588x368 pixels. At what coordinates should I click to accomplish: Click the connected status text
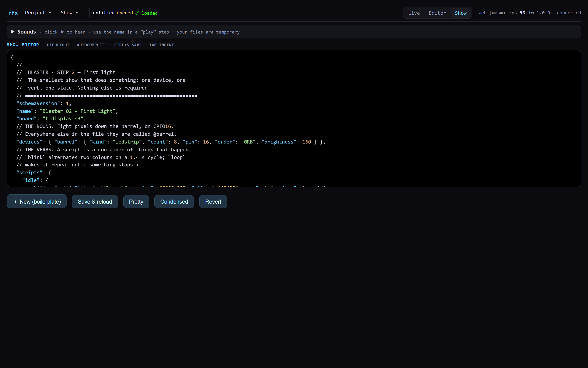tap(569, 13)
